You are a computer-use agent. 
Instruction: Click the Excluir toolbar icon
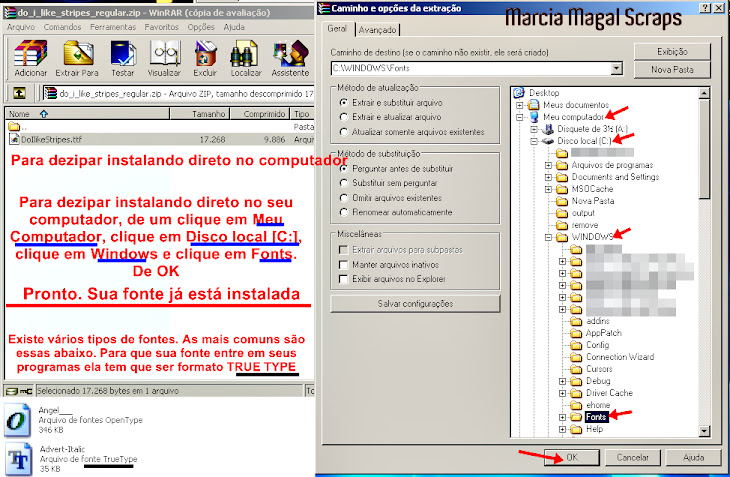[205, 53]
